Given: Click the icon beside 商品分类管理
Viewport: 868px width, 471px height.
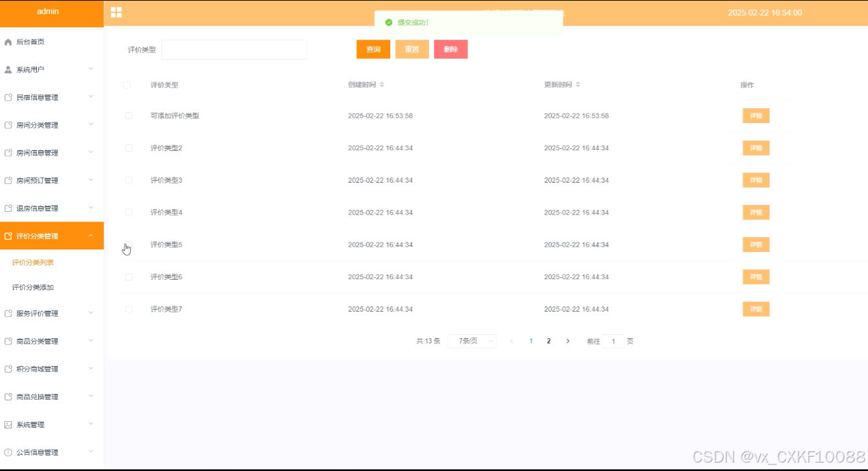Looking at the screenshot, I should [x=8, y=341].
